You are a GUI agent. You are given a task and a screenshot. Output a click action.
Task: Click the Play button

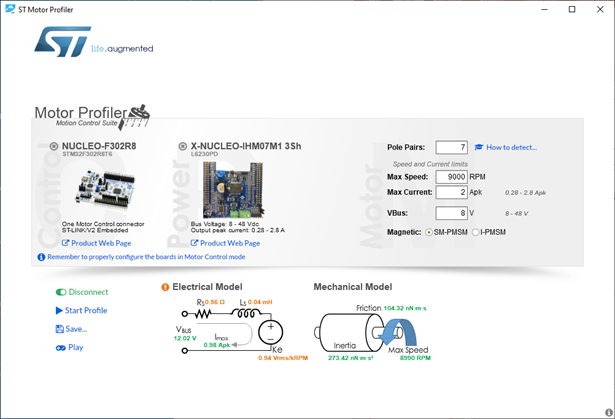click(70, 347)
